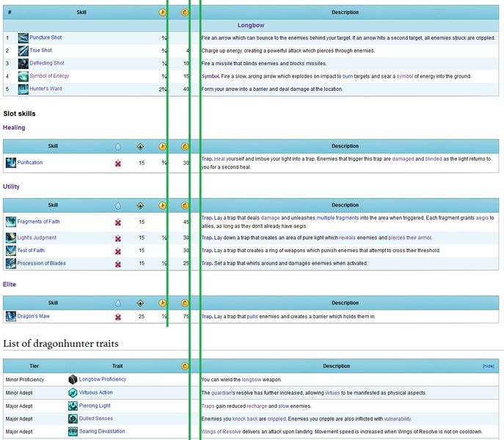Open the Test of Faith skill link
Image resolution: width=504 pixels, height=440 pixels.
31,250
